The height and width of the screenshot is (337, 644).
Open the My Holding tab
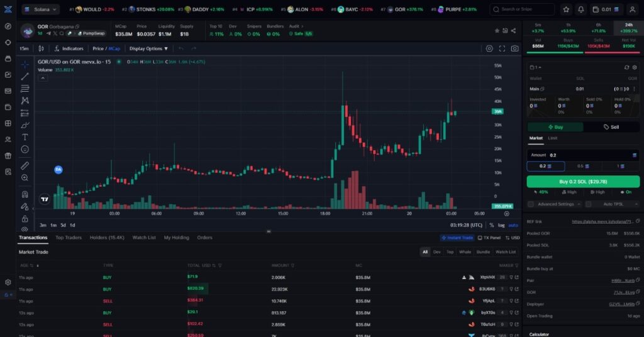[176, 238]
